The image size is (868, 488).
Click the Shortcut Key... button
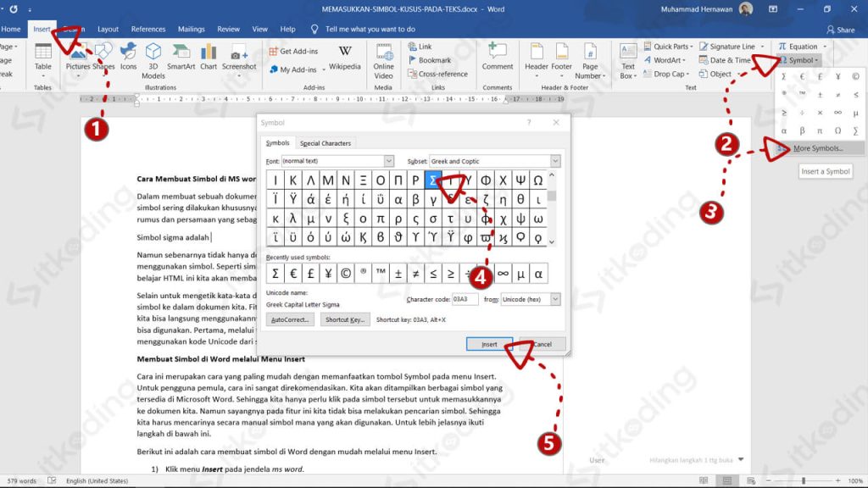coord(345,319)
